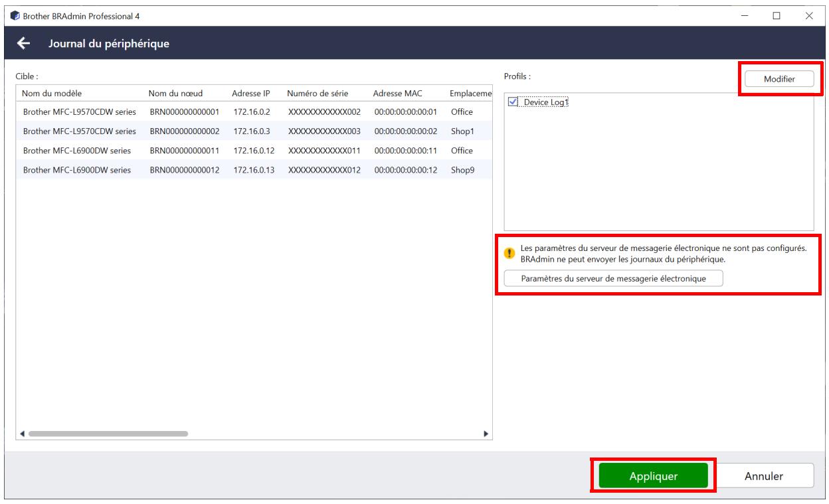
Task: Click IP address 172.16.0.12
Action: (252, 151)
